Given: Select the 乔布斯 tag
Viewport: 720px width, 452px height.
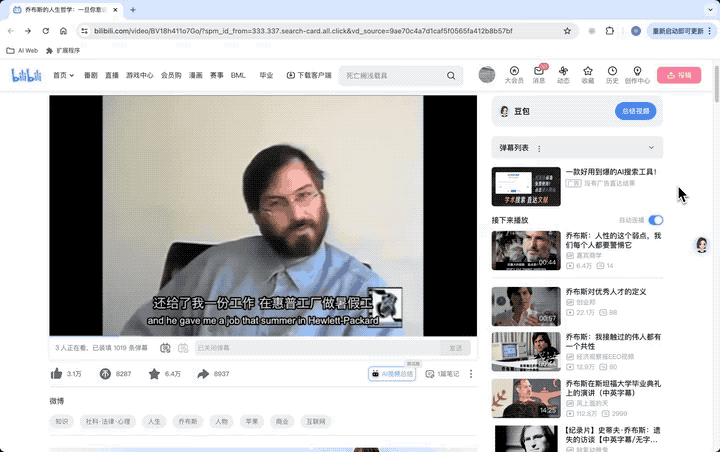Looking at the screenshot, I should pyautogui.click(x=188, y=421).
